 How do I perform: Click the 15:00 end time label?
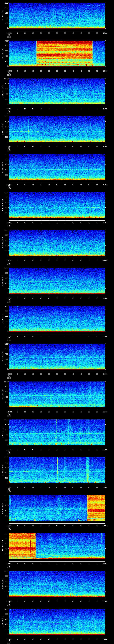pos(105,33)
